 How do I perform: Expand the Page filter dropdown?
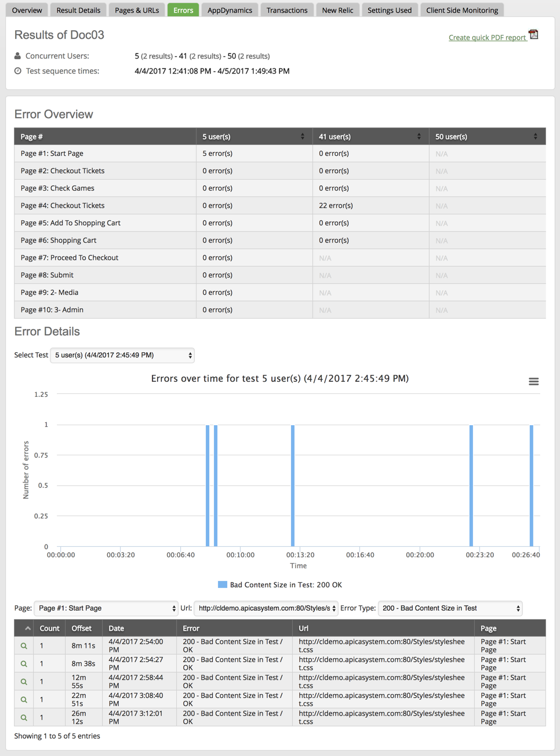pos(106,608)
